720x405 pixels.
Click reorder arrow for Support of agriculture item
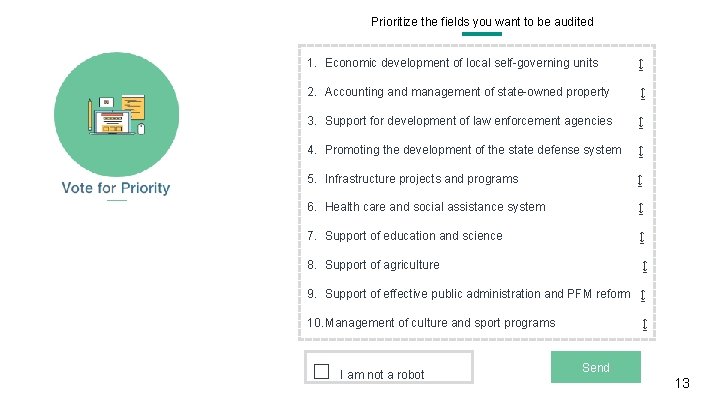644,267
